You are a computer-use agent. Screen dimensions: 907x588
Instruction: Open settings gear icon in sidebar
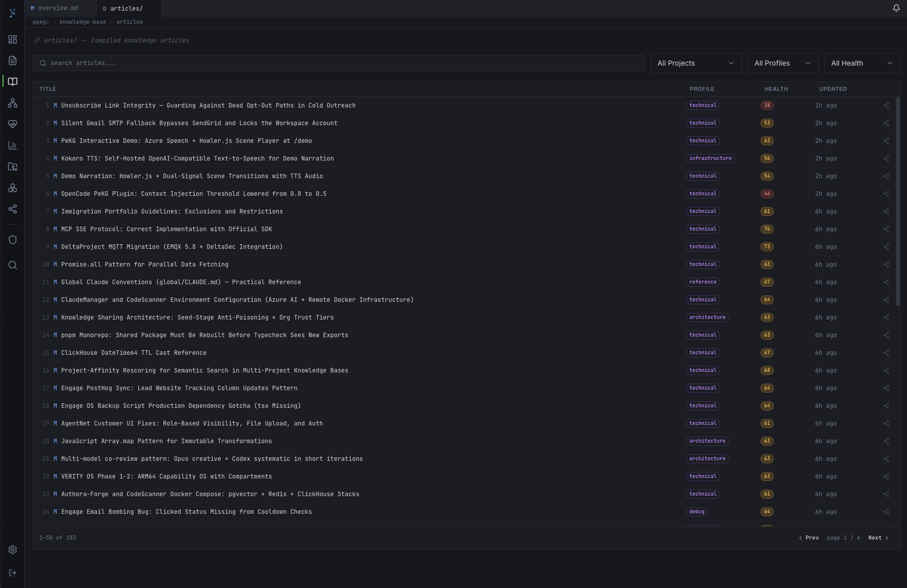(13, 550)
